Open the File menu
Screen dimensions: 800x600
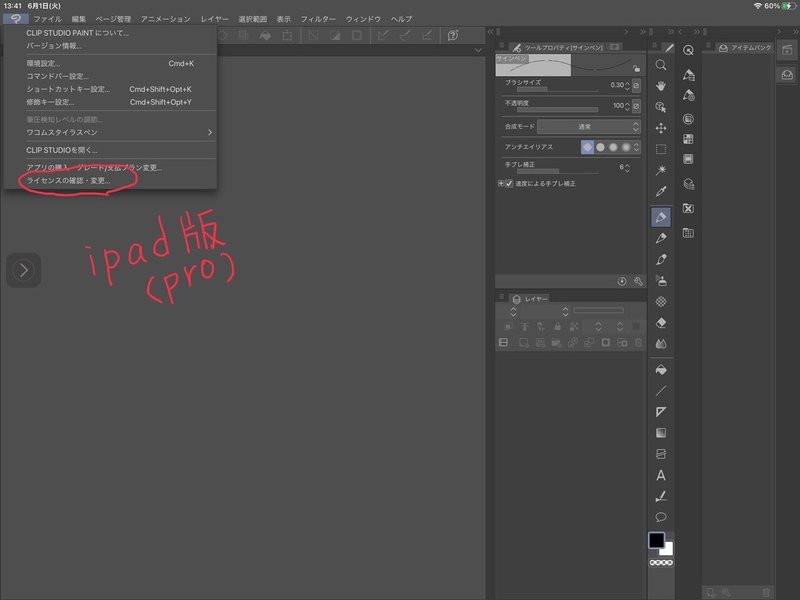pos(47,19)
